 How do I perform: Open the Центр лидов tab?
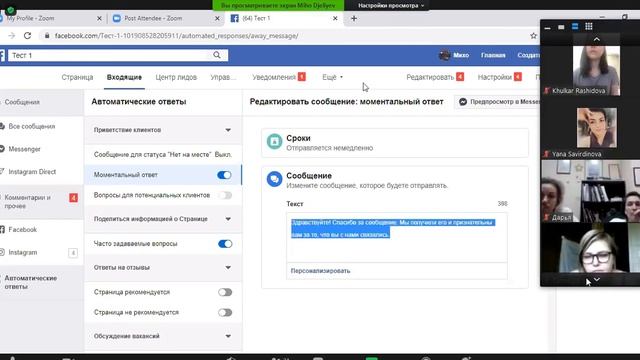[176, 77]
